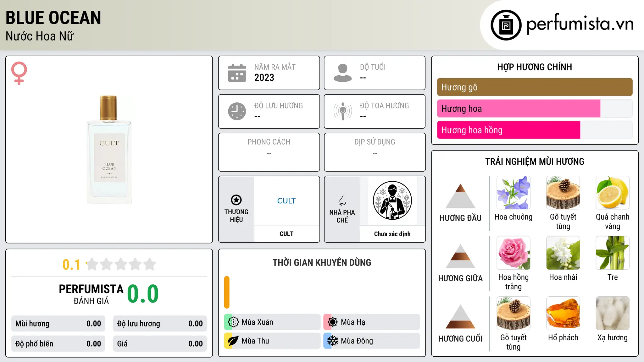Viewport: 644px width, 362px height.
Task: Click the perfumer illustration icon
Action: pyautogui.click(x=392, y=200)
